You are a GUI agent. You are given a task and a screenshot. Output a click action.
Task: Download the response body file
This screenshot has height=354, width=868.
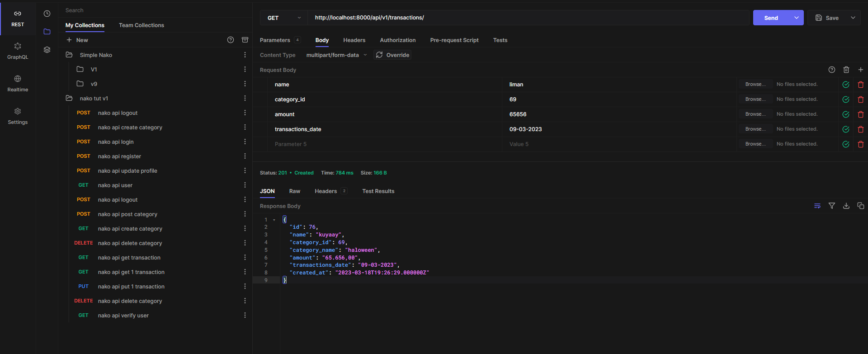click(846, 206)
